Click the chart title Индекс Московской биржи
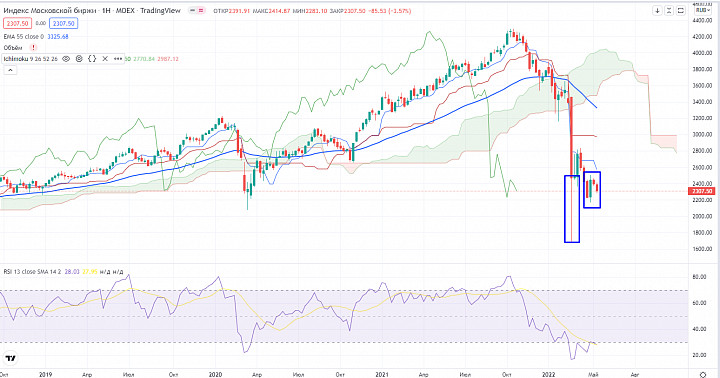Screen dimensions: 720x378 (51, 11)
